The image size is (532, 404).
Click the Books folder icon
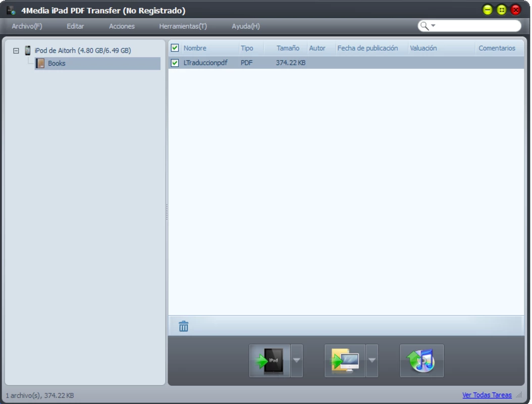click(40, 63)
